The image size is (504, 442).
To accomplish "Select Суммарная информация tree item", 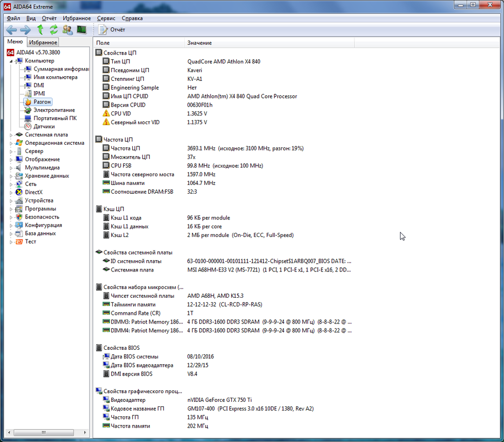I will tap(61, 69).
